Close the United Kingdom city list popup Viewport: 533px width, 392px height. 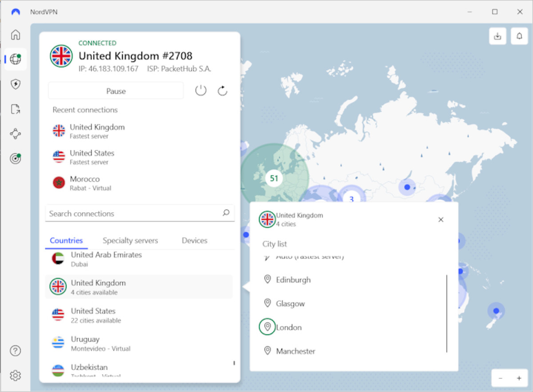tap(441, 219)
